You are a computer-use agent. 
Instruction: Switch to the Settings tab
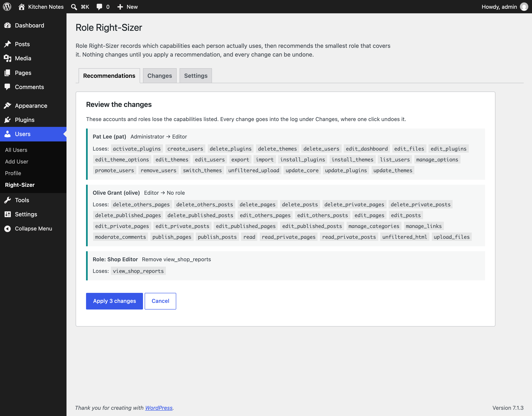(196, 76)
